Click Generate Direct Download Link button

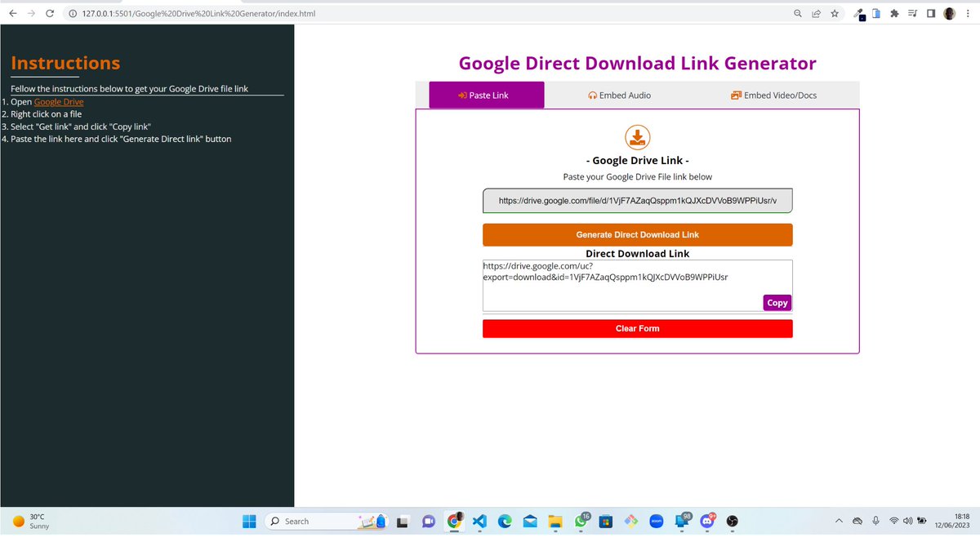(x=638, y=234)
